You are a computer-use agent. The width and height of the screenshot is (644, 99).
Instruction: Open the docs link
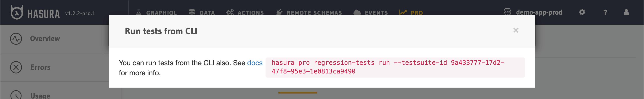(255, 63)
